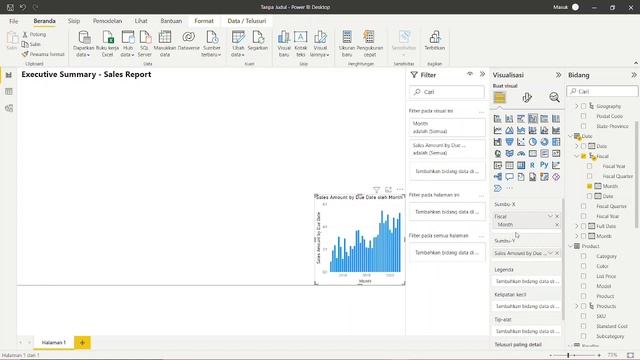Image resolution: width=640 pixels, height=360 pixels.
Task: Open the SQL Server data source
Action: (145, 44)
